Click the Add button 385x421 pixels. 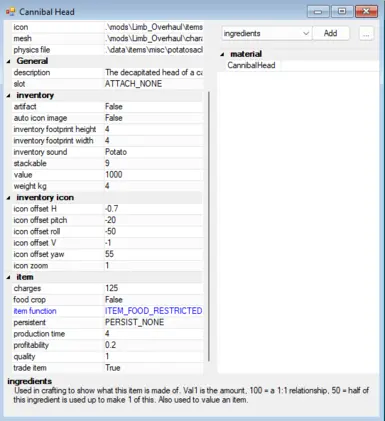331,33
